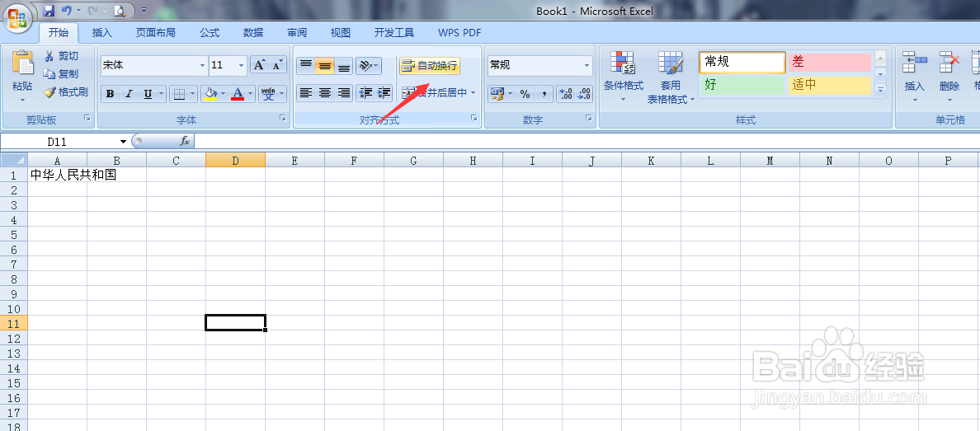Image resolution: width=980 pixels, height=431 pixels.
Task: Increase cell indent
Action: point(384,93)
